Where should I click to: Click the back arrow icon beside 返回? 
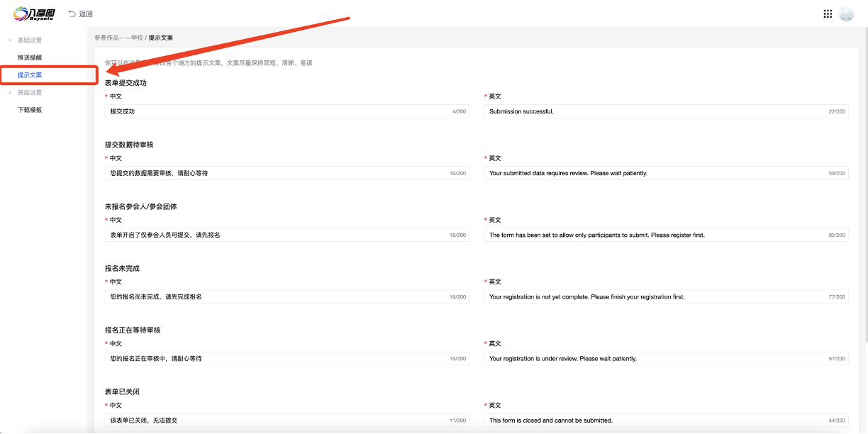tap(72, 13)
